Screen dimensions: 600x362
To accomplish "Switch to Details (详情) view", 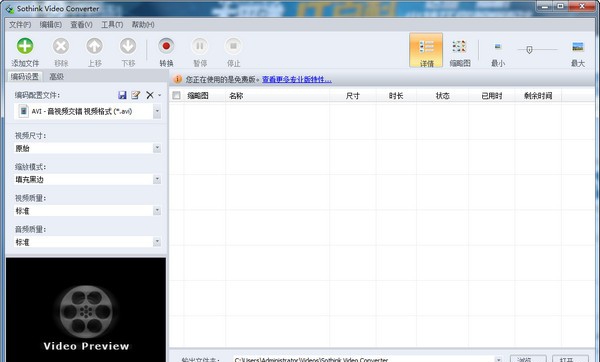I will tap(426, 50).
